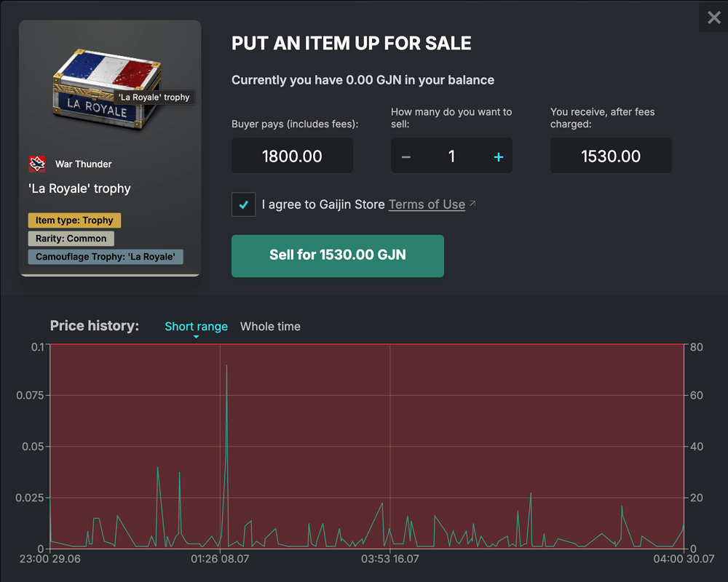Screen dimensions: 728x582
Task: Click the 03:53 16.07 chart time label
Action: [390, 559]
